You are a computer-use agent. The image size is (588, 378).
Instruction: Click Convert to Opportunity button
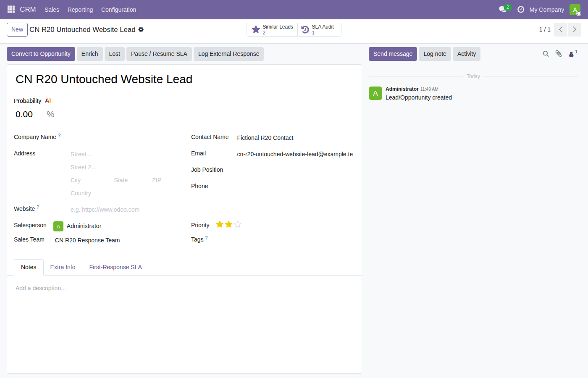[x=41, y=54]
